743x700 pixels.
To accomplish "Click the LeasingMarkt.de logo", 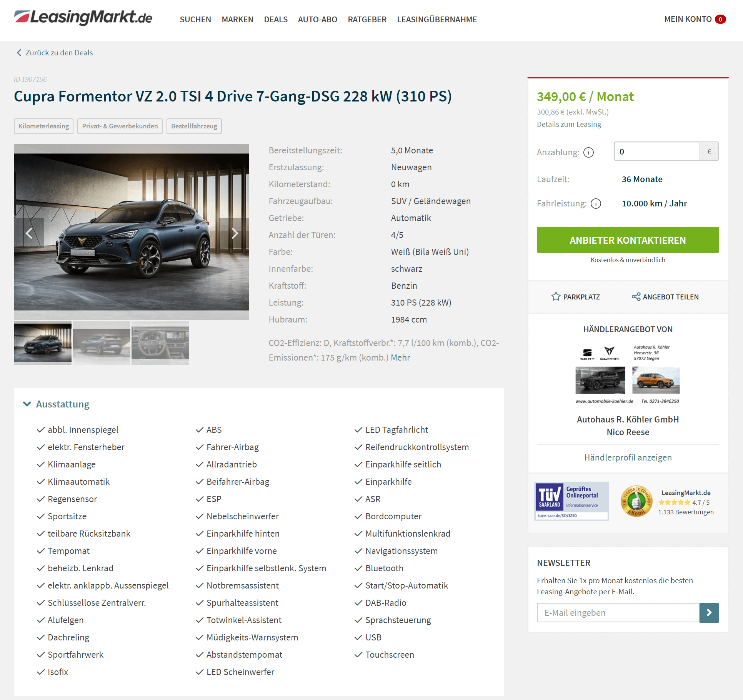I will [x=83, y=17].
